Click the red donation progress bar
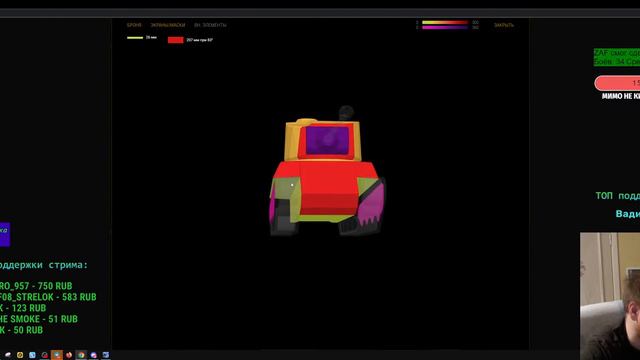Viewport: 640px width, 360px height. tap(617, 83)
